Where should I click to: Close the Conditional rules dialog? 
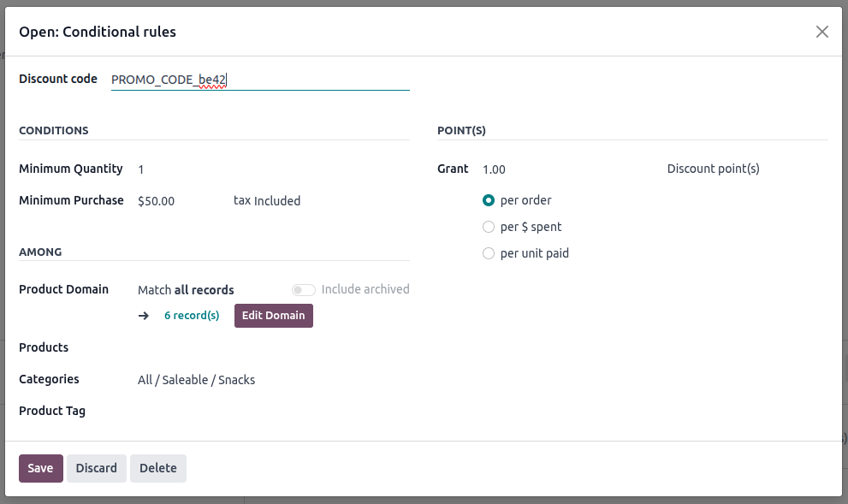(821, 32)
